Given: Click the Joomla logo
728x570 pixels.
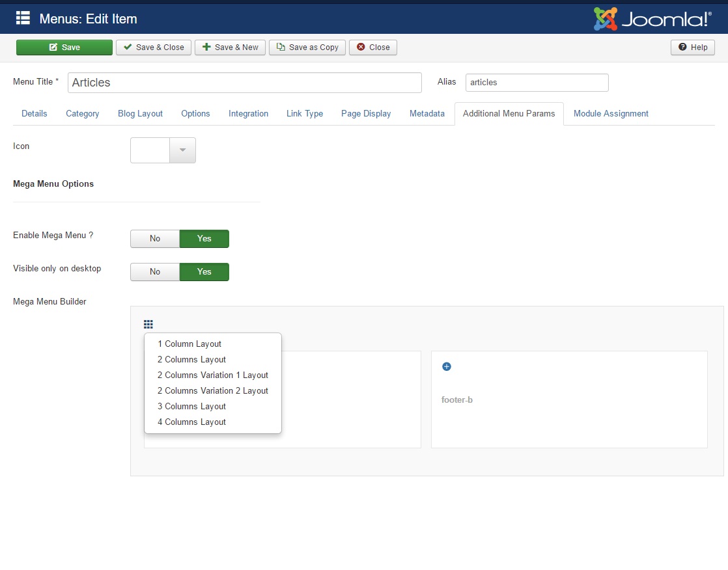Looking at the screenshot, I should tap(652, 19).
